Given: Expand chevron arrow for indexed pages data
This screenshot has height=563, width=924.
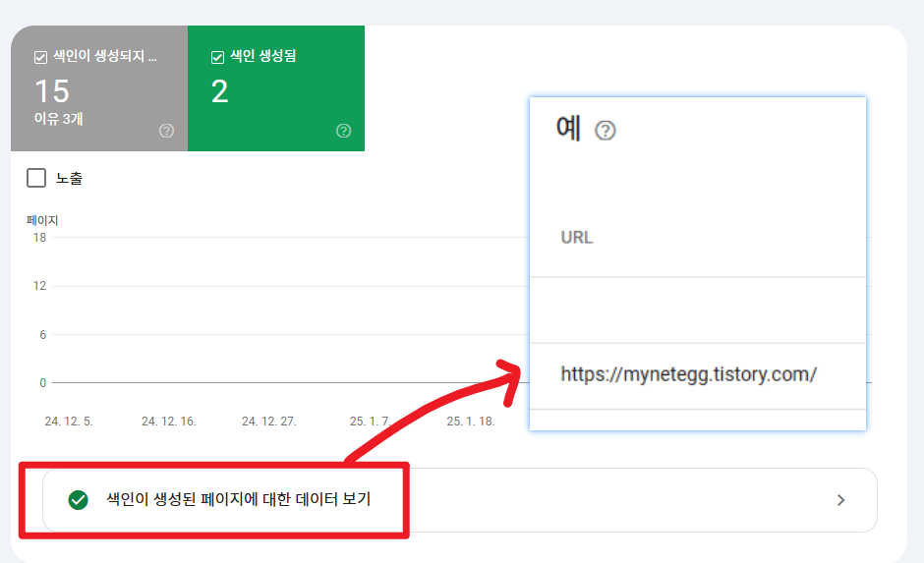Looking at the screenshot, I should [840, 500].
